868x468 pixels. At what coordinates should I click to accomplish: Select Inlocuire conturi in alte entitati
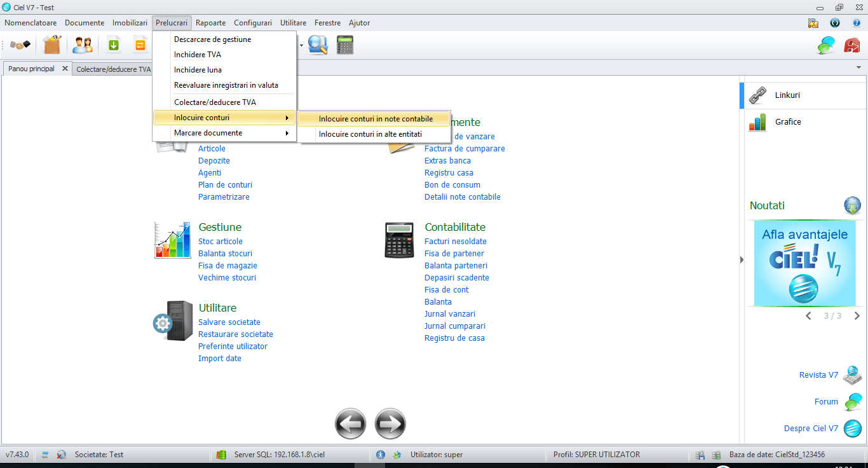[x=370, y=134]
